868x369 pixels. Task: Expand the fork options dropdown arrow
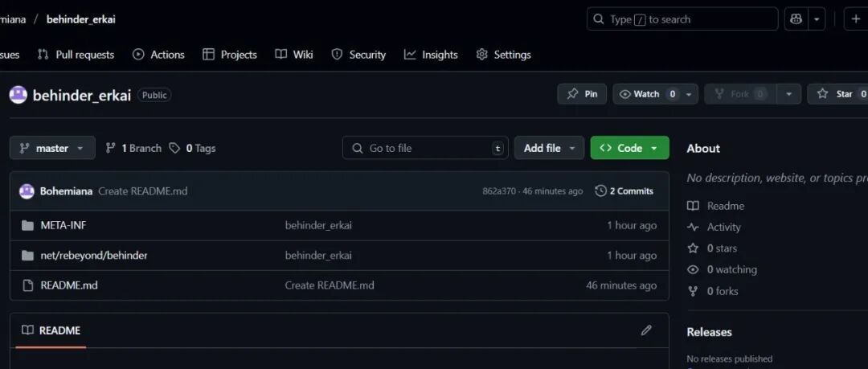tap(789, 94)
